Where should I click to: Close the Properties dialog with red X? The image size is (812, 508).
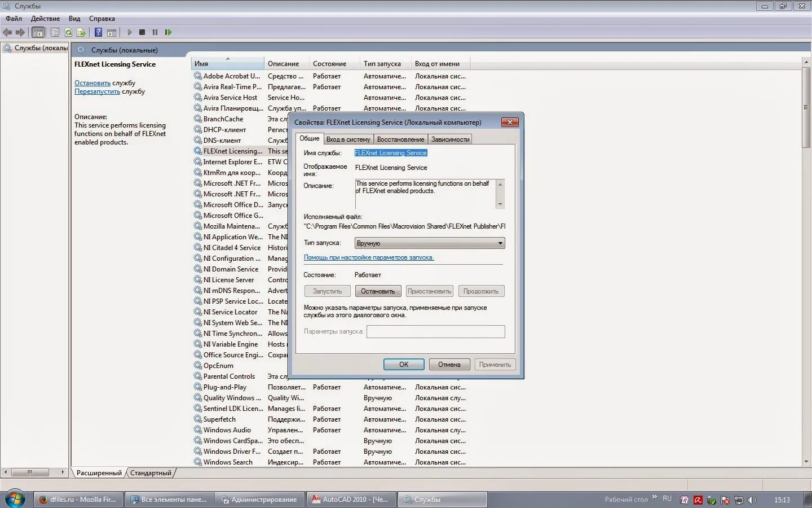click(509, 122)
